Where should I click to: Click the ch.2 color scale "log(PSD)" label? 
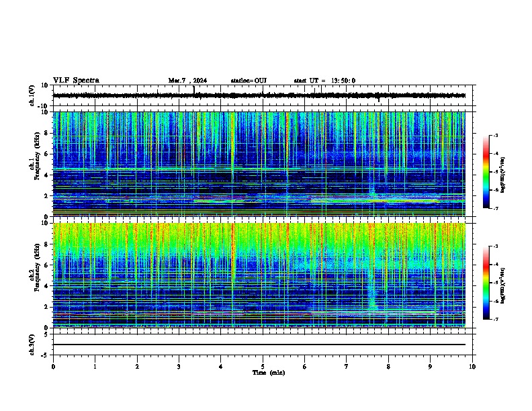pyautogui.click(x=503, y=285)
